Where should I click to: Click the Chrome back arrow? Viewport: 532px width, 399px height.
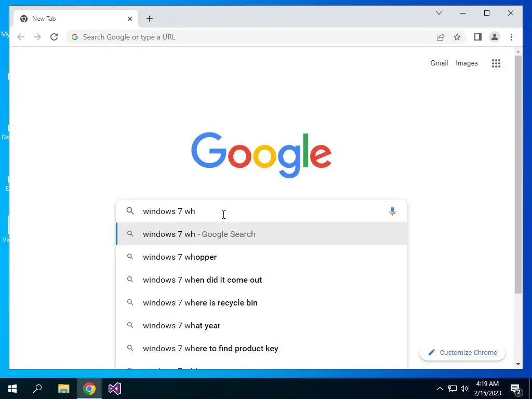click(21, 37)
